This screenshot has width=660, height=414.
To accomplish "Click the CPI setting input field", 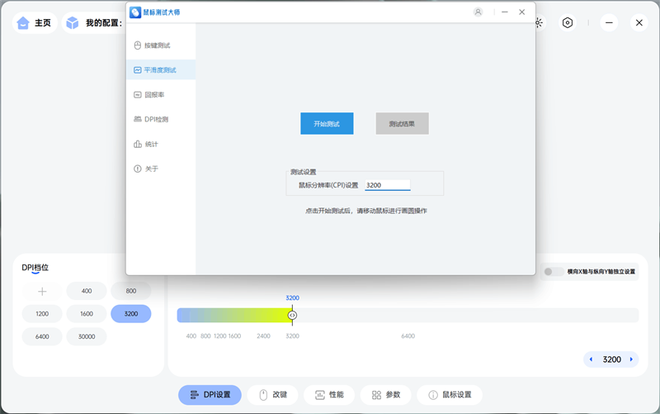I will (387, 185).
